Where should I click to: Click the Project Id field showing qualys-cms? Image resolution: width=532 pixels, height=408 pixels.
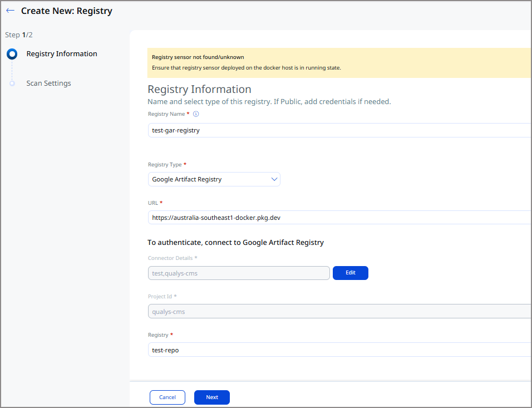tap(339, 311)
